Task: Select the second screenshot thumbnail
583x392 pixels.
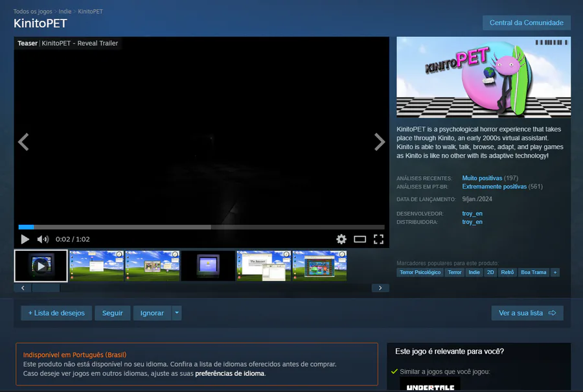Action: click(x=97, y=266)
